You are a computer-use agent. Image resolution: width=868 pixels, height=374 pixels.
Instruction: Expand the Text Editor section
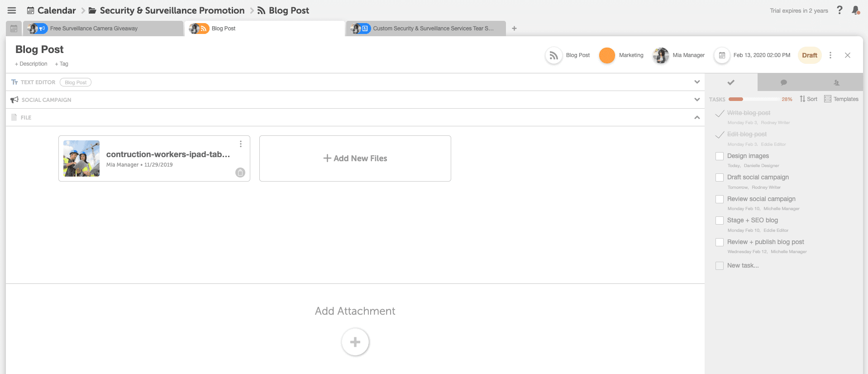[x=697, y=82]
